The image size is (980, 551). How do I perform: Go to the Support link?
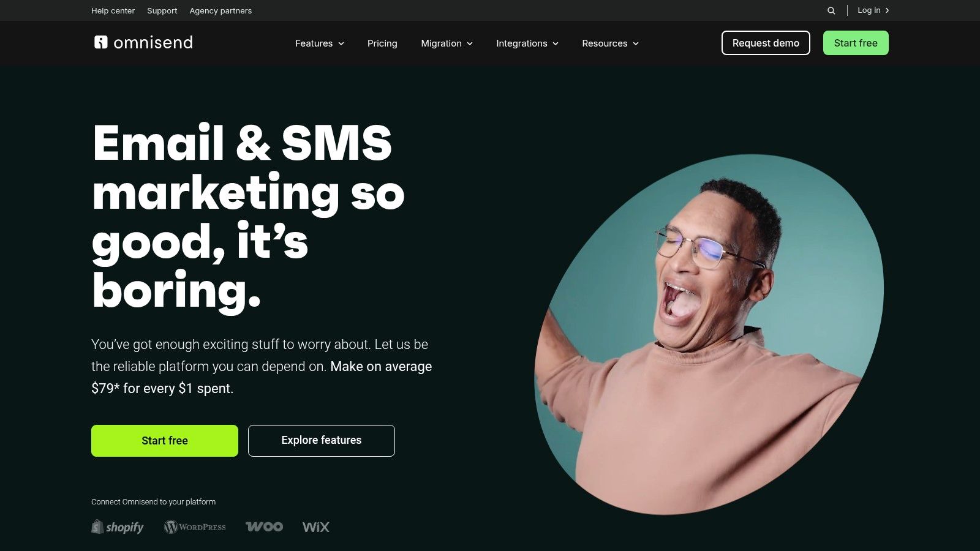pos(162,10)
